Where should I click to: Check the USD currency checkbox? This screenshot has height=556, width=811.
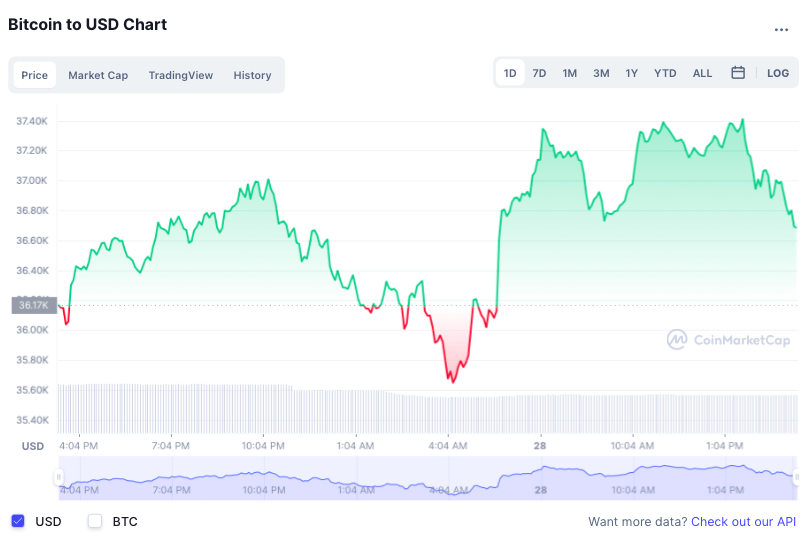(x=18, y=521)
